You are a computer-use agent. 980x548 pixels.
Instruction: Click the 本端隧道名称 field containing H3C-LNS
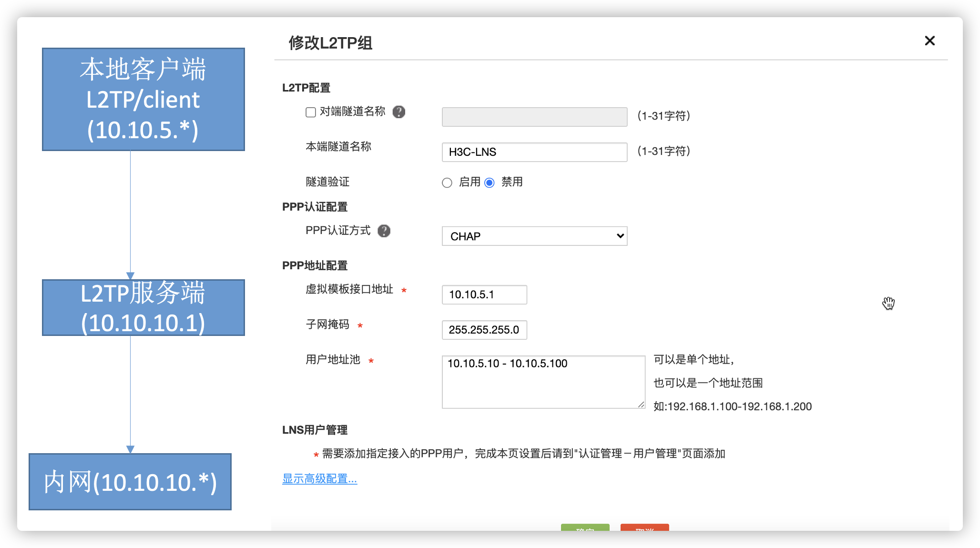pos(534,152)
